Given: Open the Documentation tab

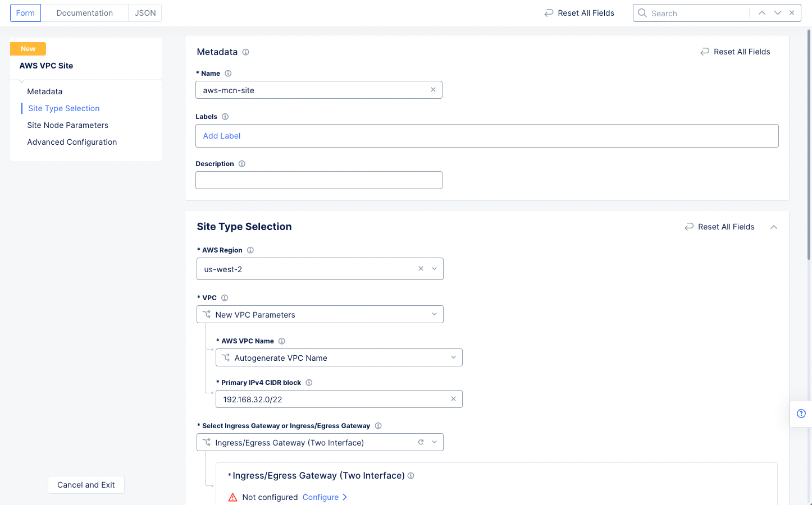Looking at the screenshot, I should tap(85, 12).
